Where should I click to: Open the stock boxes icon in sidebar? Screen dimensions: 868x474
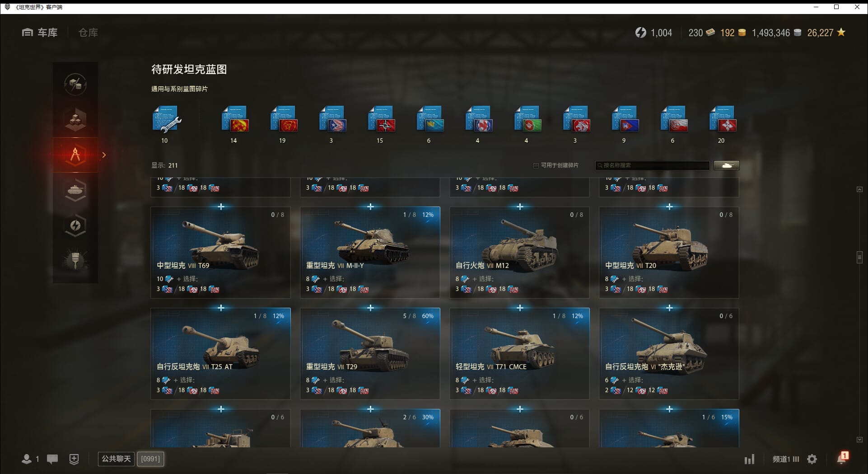coord(75,119)
